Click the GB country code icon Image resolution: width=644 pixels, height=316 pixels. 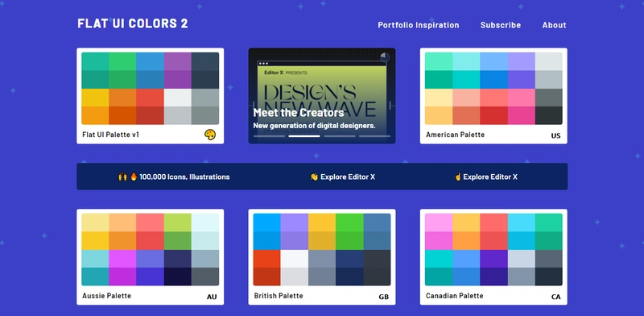pos(384,297)
